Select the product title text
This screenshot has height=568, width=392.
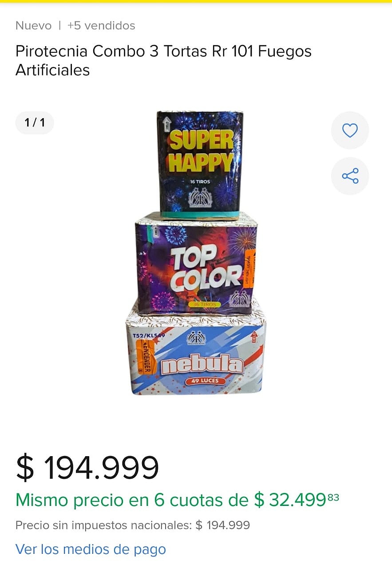click(x=163, y=60)
